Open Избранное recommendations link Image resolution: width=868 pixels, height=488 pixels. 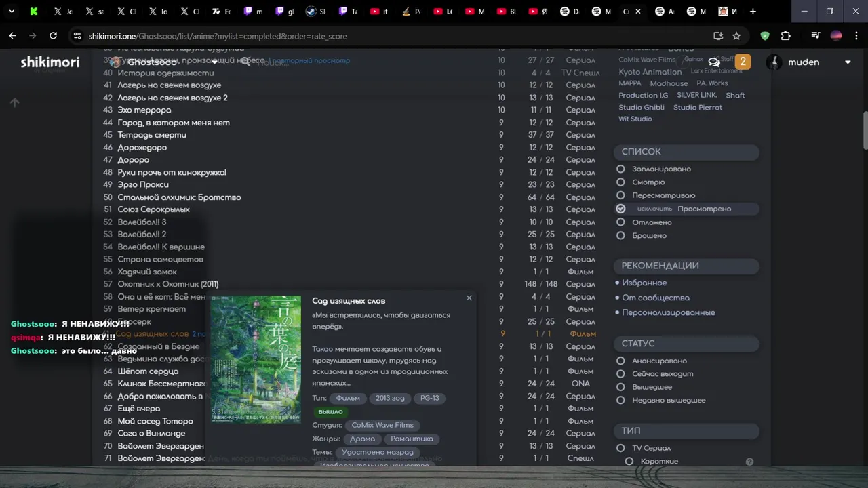click(x=644, y=283)
